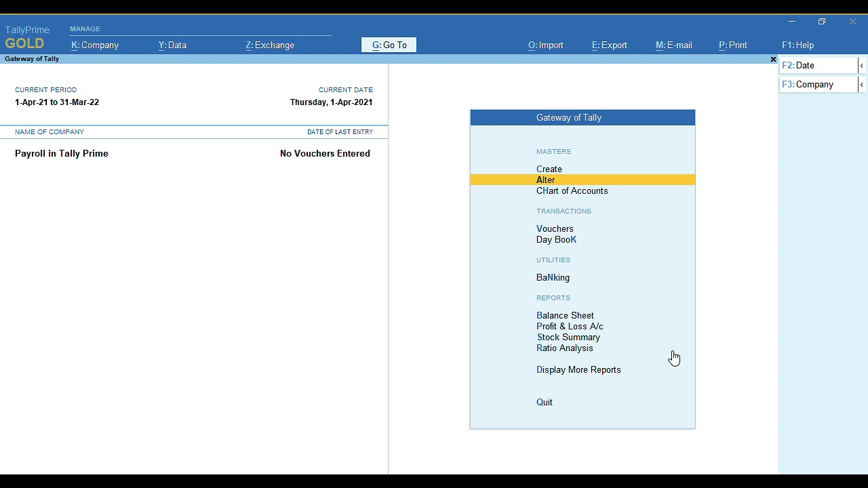Open the O: Import menu

coord(546,45)
